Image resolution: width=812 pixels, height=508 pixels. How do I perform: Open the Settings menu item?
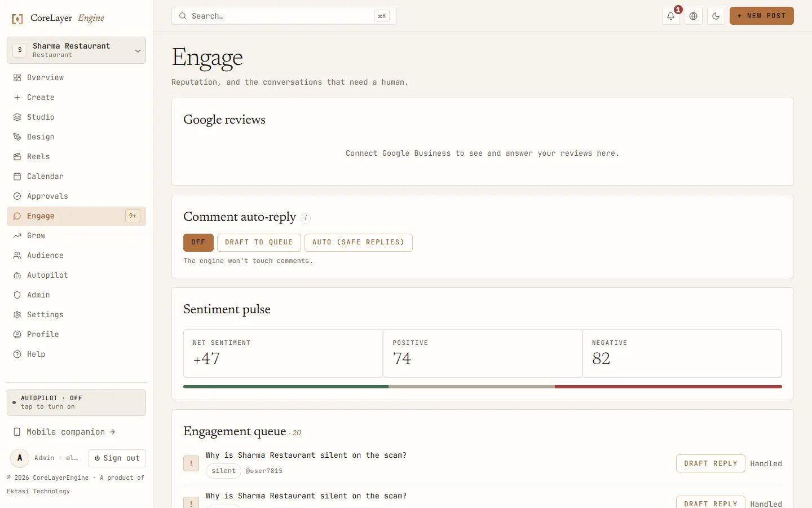[x=76, y=315]
